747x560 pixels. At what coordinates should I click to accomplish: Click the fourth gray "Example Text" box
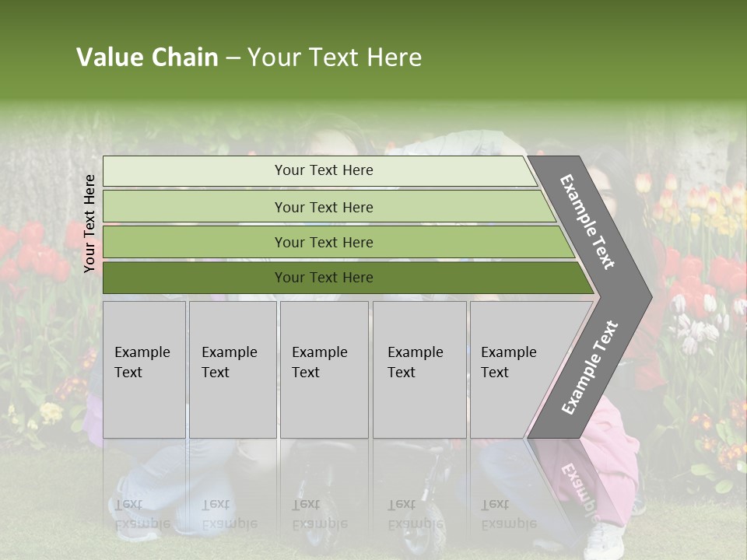point(419,369)
